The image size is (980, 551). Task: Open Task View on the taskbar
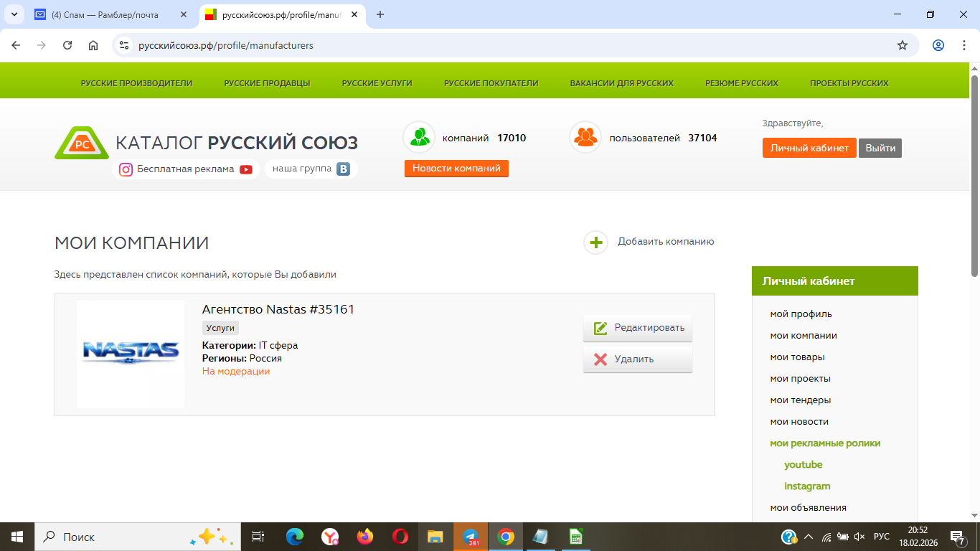(x=258, y=537)
